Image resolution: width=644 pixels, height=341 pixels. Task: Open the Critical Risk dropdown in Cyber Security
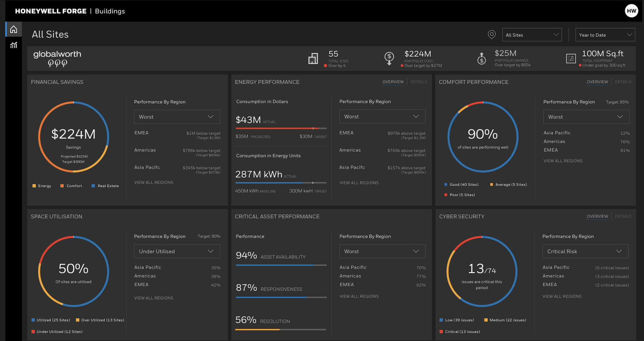pyautogui.click(x=585, y=251)
